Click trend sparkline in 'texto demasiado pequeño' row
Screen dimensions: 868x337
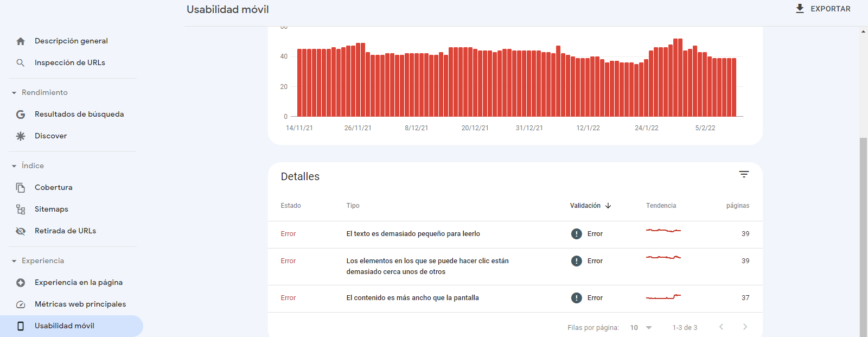663,231
